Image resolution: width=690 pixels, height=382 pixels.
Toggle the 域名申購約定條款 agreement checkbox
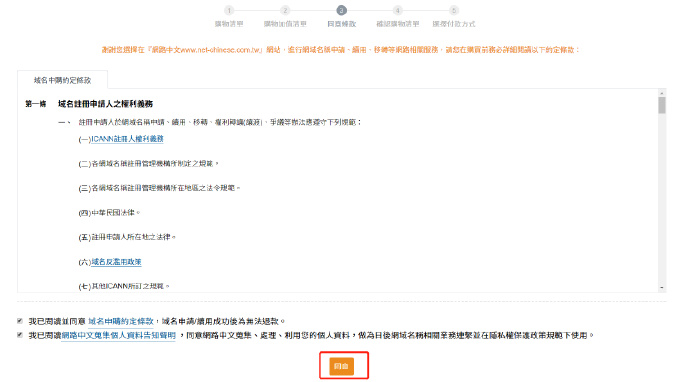(20, 321)
